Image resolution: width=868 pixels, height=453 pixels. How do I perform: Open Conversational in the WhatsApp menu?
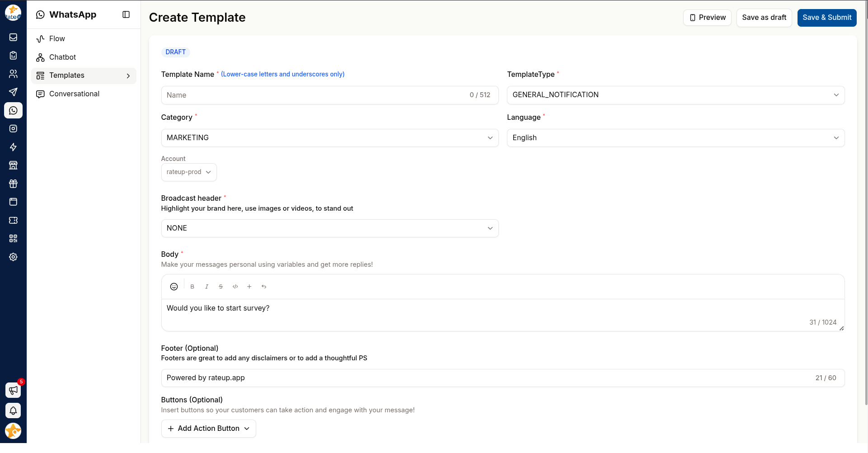pyautogui.click(x=84, y=94)
